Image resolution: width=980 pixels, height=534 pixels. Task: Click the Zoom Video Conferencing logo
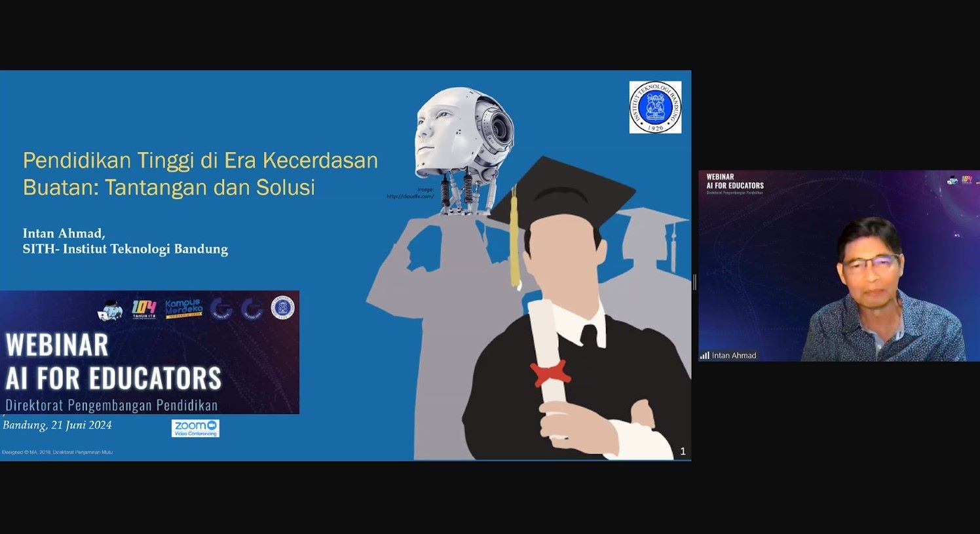pos(195,428)
